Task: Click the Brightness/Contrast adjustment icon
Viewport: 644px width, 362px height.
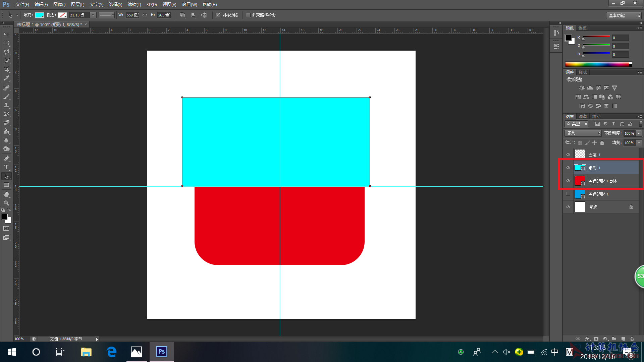Action: 582,88
